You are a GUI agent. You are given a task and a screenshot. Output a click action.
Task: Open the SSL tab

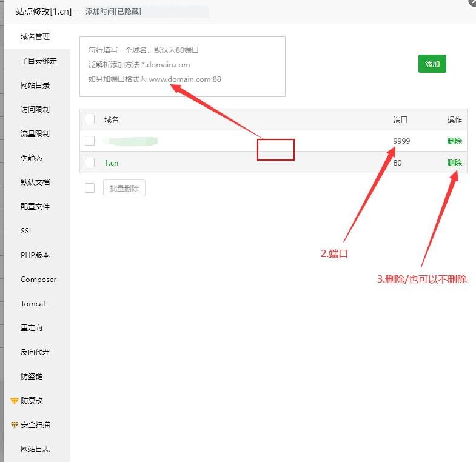(x=37, y=231)
